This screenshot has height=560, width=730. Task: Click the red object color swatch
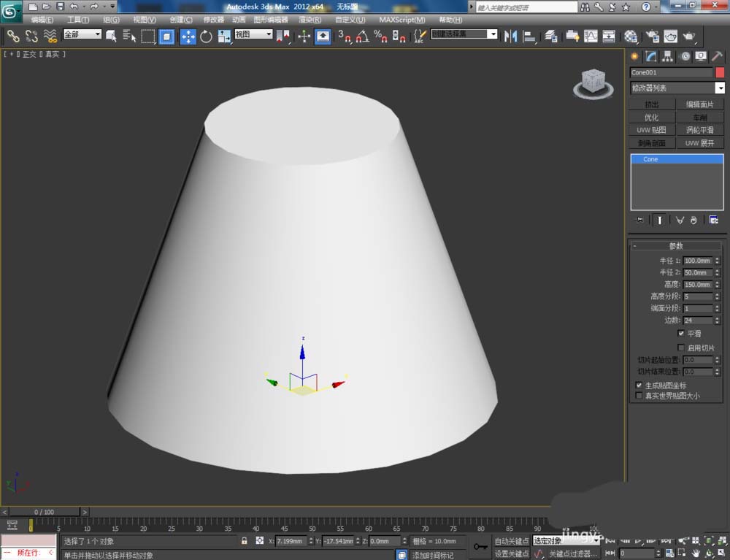(720, 72)
